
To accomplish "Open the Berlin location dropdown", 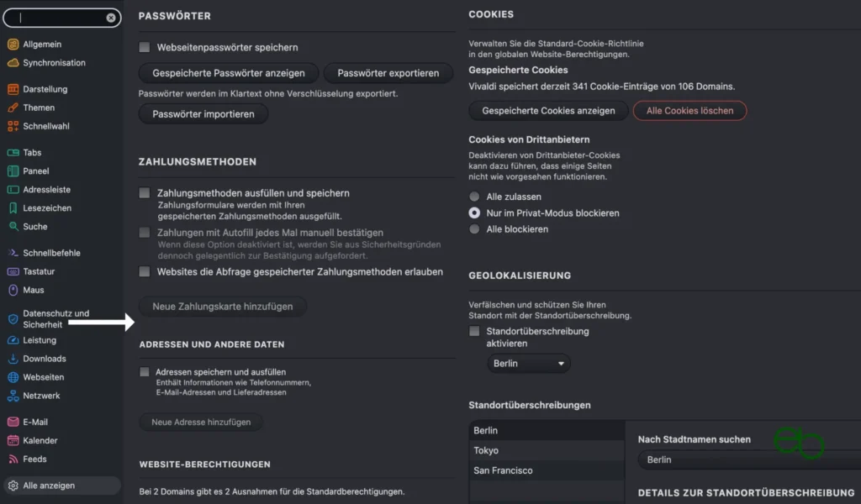I will point(528,364).
